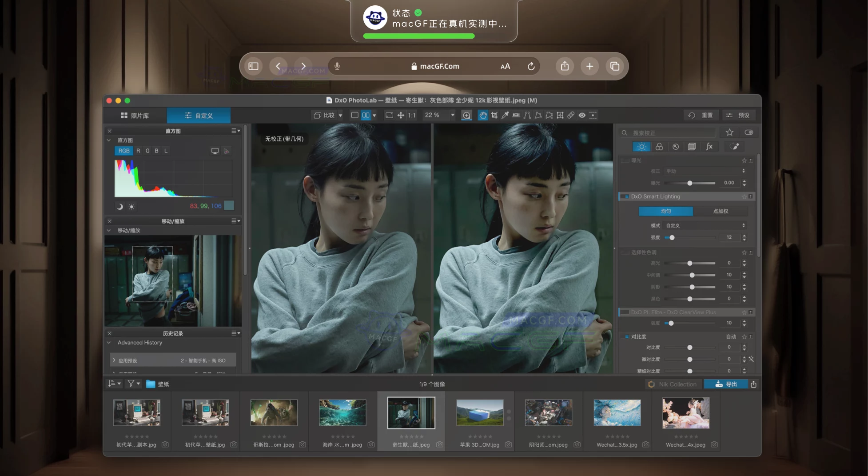Select the Crop tool in the toolbar
Viewport: 868px width, 476px height.
tap(494, 115)
